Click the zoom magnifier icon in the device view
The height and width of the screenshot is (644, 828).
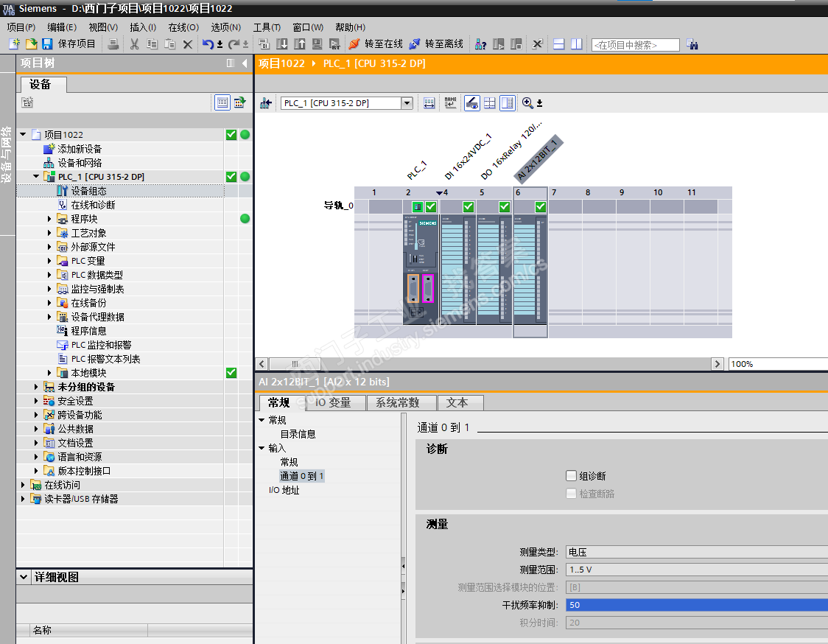pos(527,103)
